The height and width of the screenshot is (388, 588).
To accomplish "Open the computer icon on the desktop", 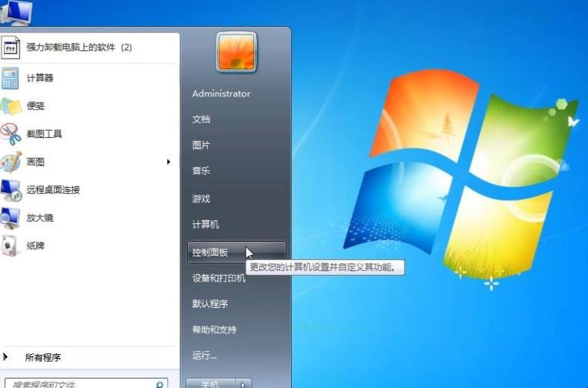I will pyautogui.click(x=15, y=12).
